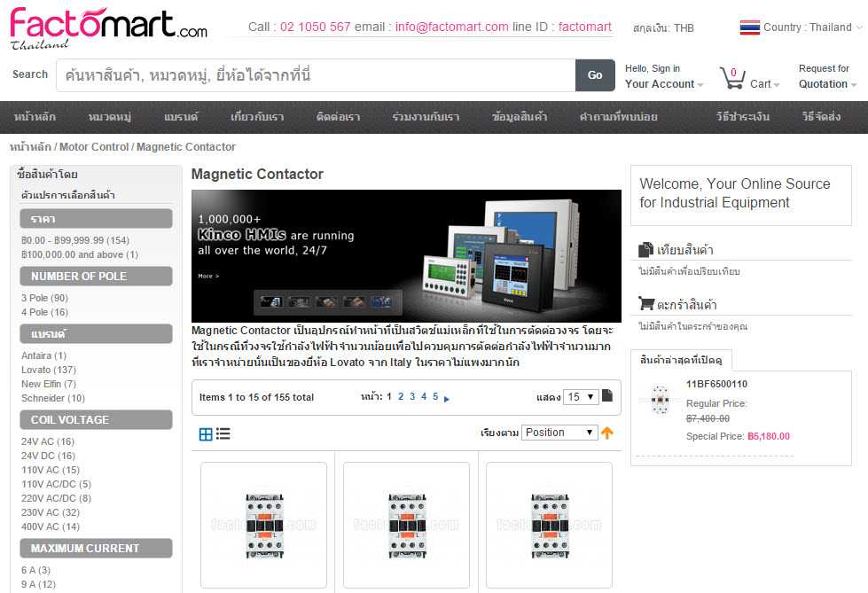Click the Go search button
The image size is (868, 593).
[x=595, y=75]
